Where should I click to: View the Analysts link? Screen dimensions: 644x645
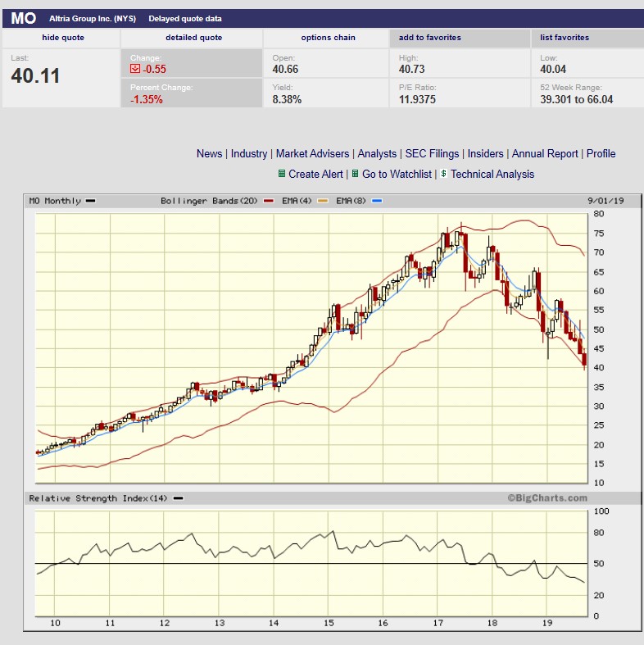coord(377,154)
